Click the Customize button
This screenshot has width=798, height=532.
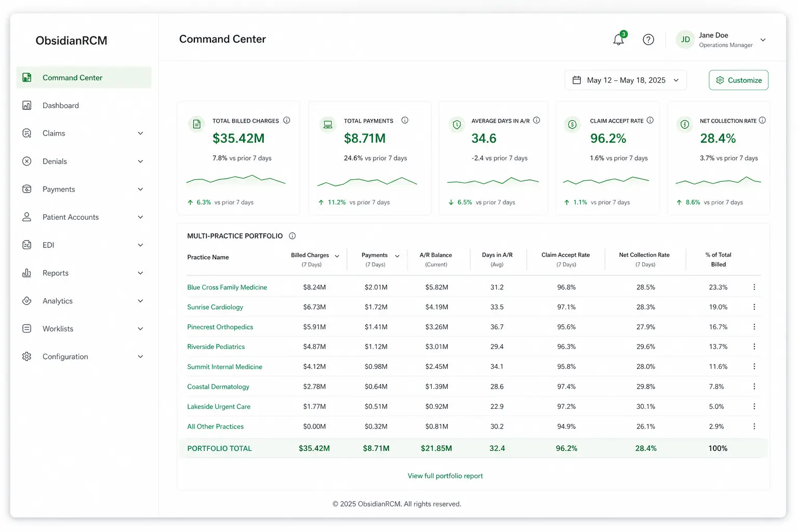coord(738,80)
